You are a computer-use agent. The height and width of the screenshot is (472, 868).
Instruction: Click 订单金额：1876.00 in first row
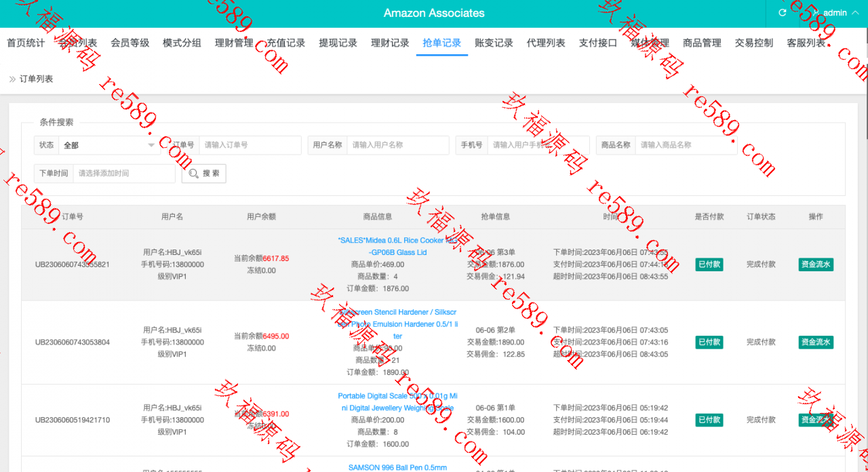pyautogui.click(x=378, y=289)
